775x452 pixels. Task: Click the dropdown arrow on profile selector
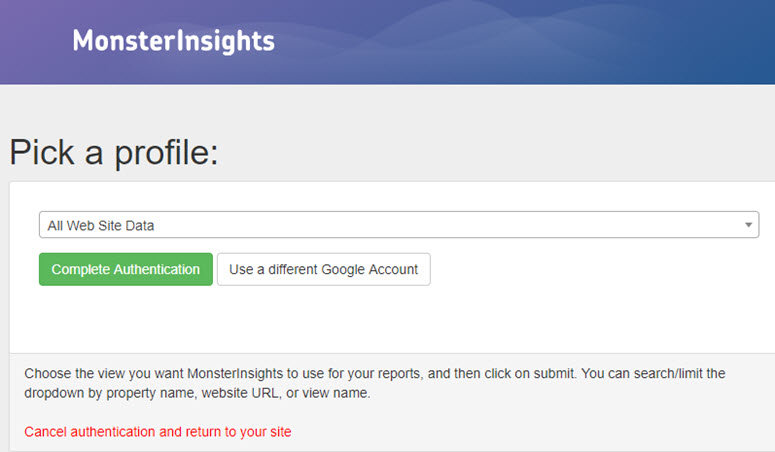coord(749,225)
